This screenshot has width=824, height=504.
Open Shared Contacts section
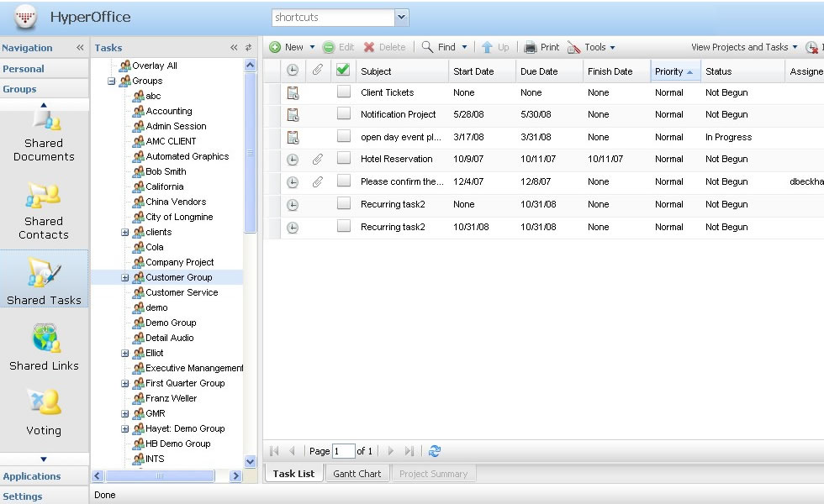(44, 211)
